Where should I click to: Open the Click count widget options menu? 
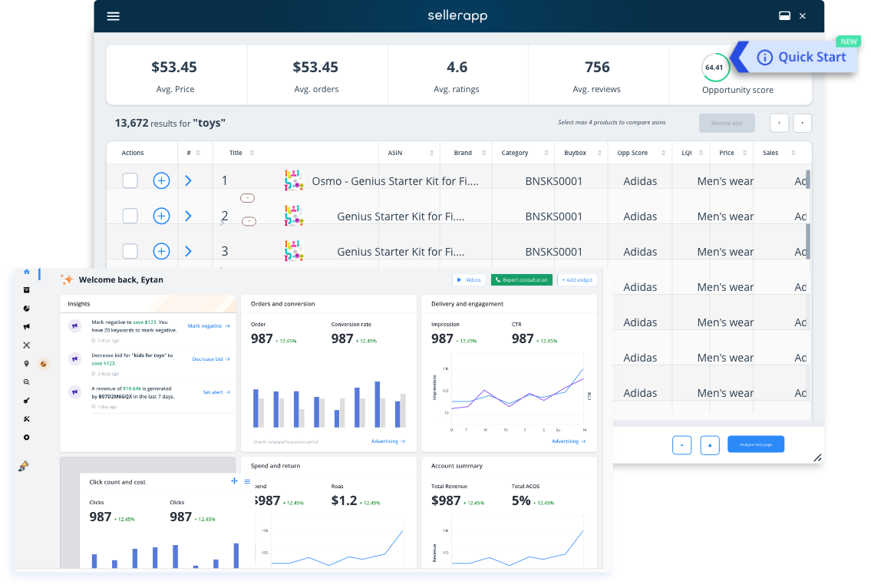click(247, 481)
